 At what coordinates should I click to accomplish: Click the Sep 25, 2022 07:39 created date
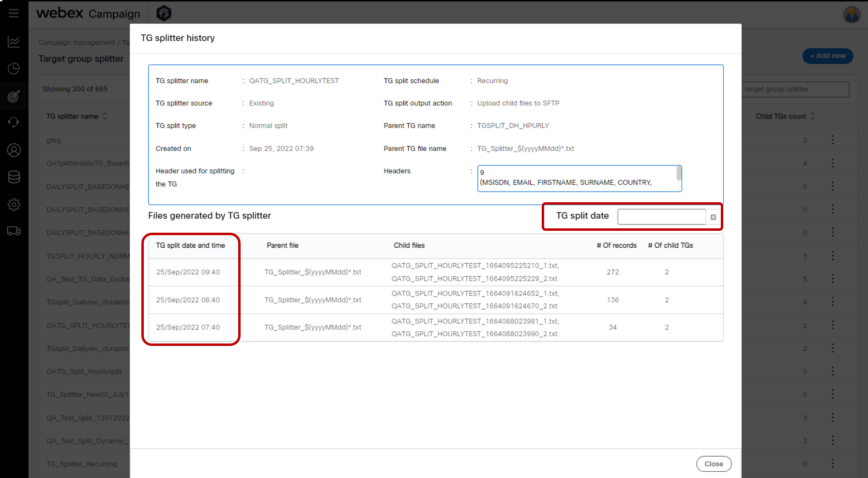(x=281, y=149)
